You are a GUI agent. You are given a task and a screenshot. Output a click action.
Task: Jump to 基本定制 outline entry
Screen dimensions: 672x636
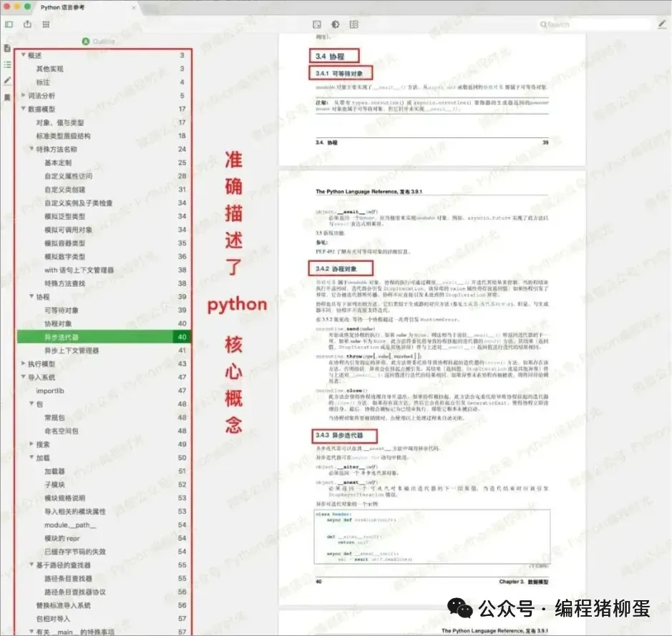[x=58, y=162]
